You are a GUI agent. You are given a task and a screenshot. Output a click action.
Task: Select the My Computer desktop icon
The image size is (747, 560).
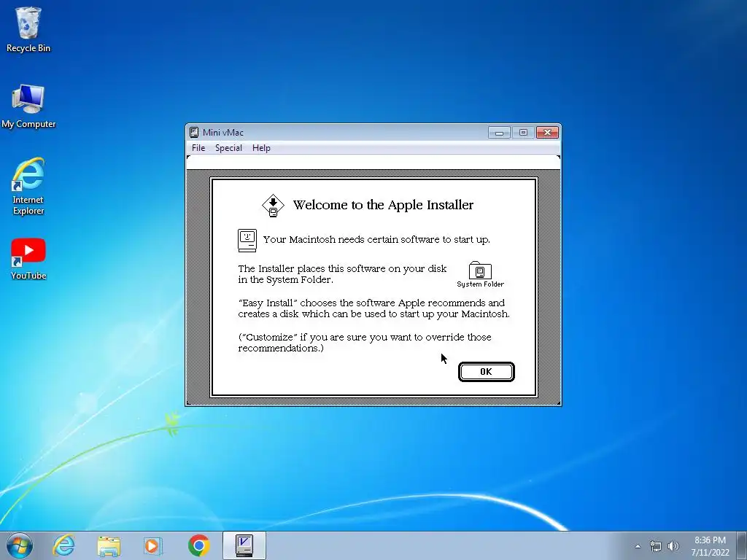click(x=28, y=106)
